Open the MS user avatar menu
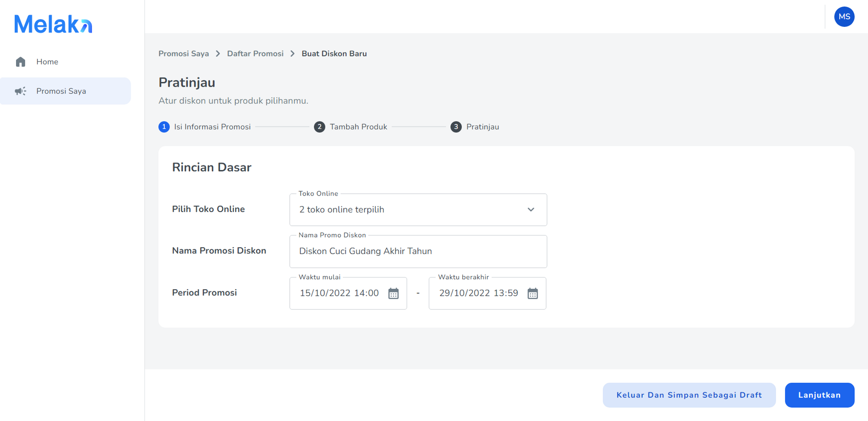The image size is (868, 421). click(844, 16)
